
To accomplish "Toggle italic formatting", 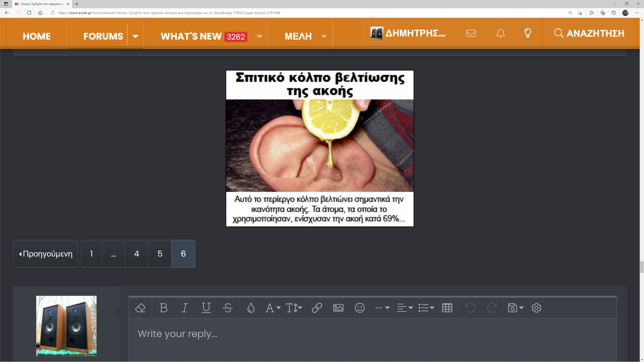I will tap(184, 308).
